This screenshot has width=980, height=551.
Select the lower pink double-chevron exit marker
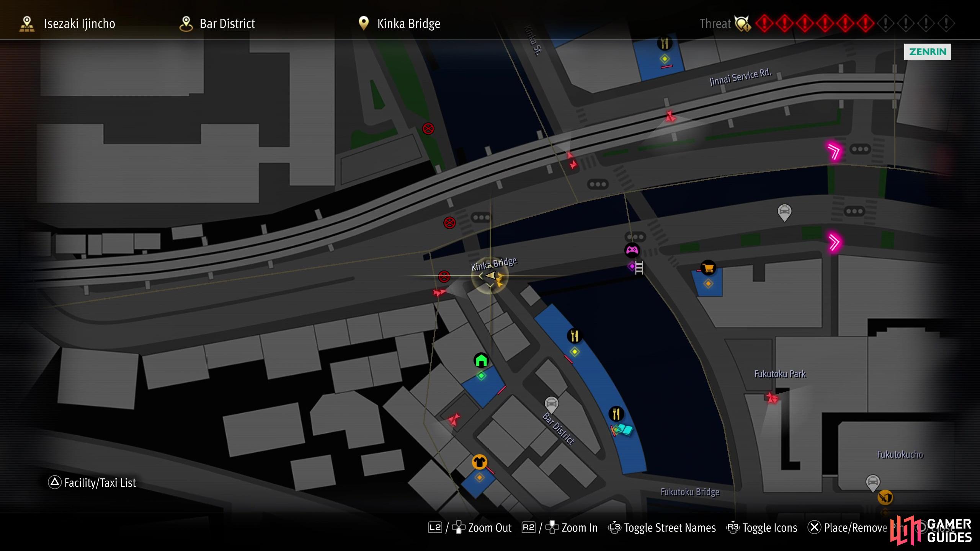click(834, 242)
